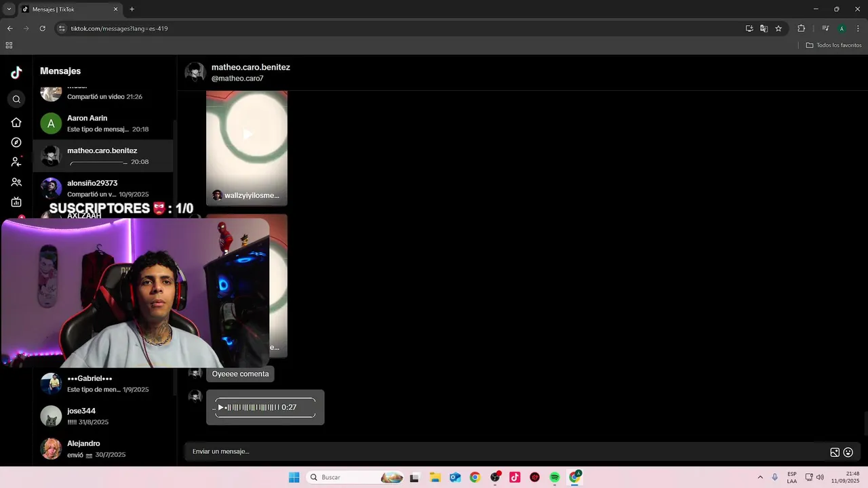Image resolution: width=868 pixels, height=488 pixels.
Task: Open Outlook from taskbar
Action: tap(455, 478)
